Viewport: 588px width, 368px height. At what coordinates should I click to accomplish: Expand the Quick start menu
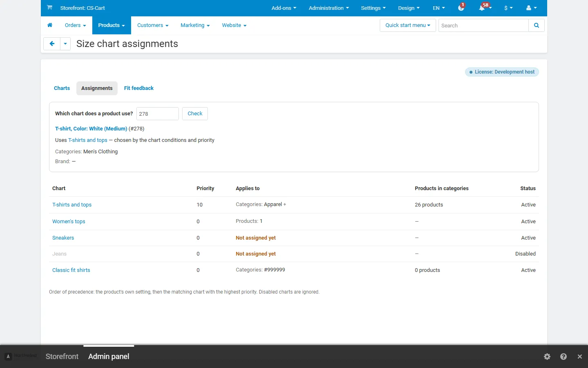tap(408, 25)
